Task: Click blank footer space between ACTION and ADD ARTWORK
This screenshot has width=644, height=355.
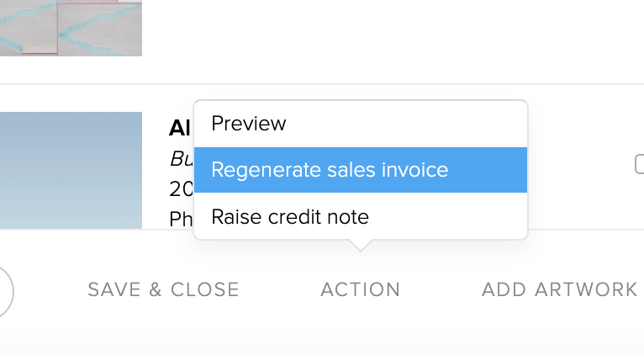Action: (x=441, y=289)
